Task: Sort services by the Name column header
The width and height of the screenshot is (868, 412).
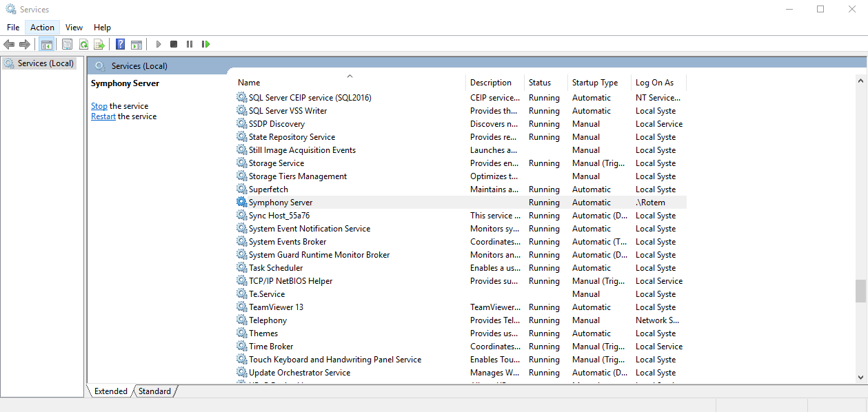Action: pyautogui.click(x=249, y=83)
